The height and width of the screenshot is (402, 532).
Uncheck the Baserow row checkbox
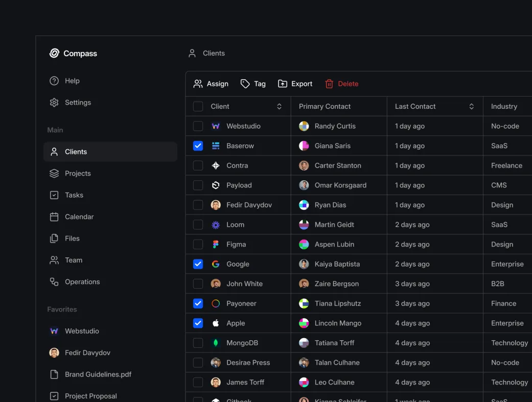coord(198,146)
